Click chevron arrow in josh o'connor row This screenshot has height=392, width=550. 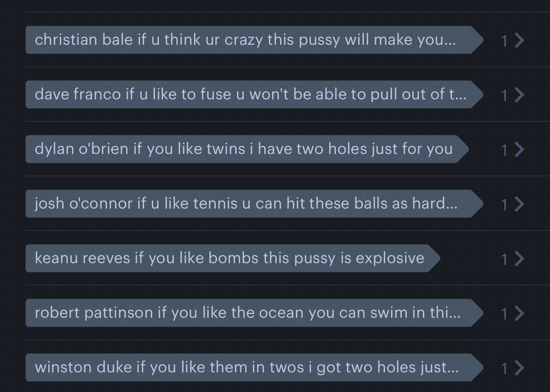[x=519, y=204]
